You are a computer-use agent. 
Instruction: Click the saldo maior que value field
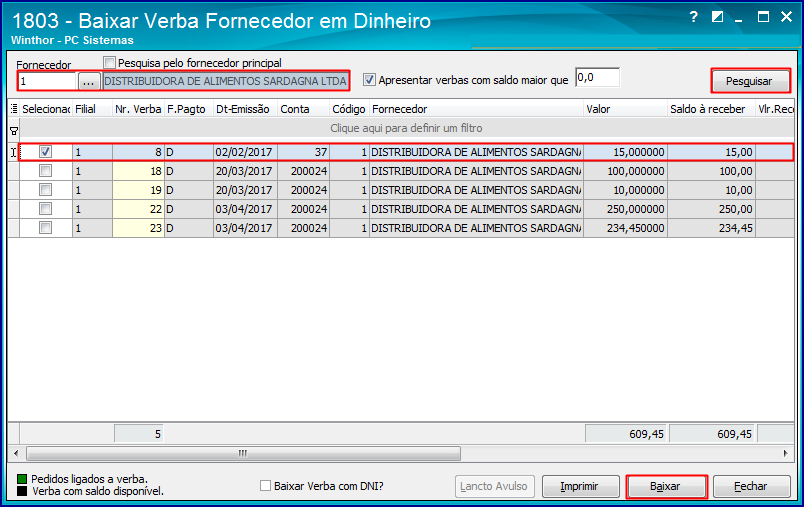tap(597, 78)
